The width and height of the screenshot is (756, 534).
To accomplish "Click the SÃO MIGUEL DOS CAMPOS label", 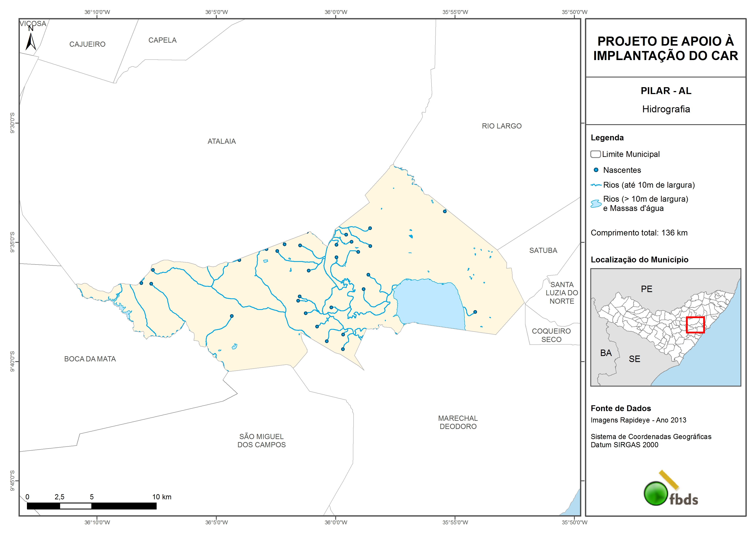I will [261, 441].
